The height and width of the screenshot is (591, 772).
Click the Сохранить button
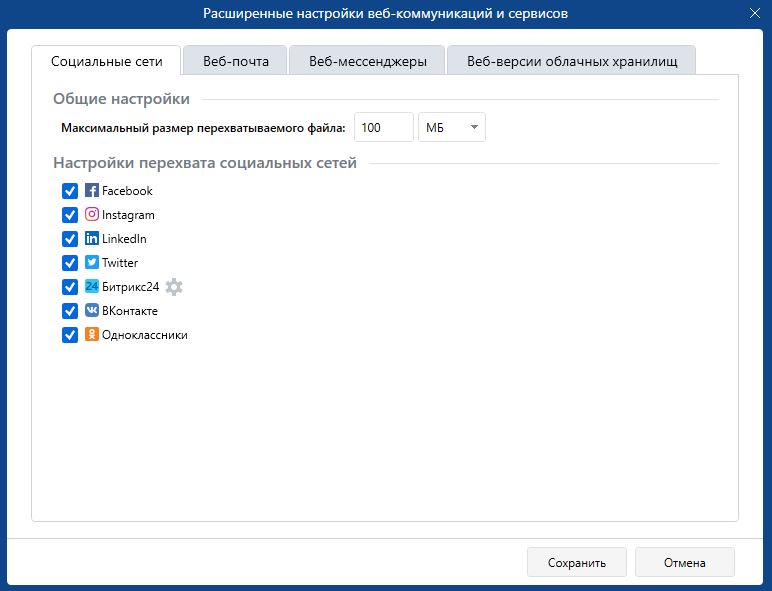tap(577, 562)
